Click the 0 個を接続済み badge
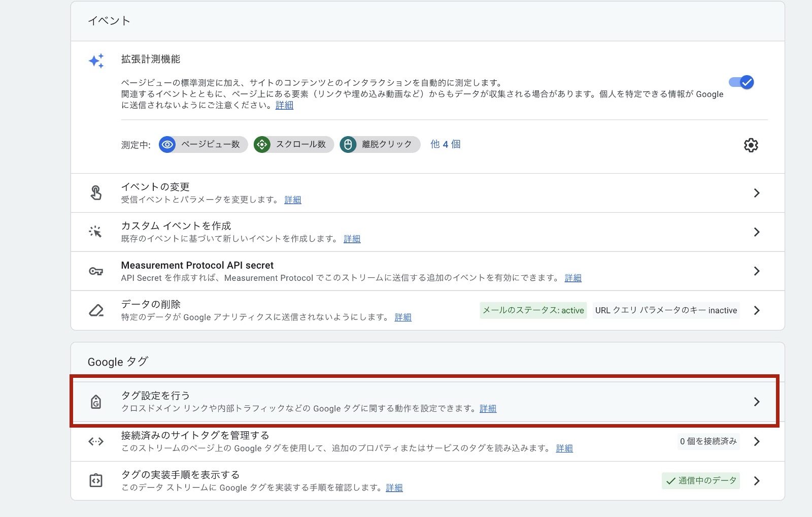Screen dimensions: 812x517 [708, 441]
